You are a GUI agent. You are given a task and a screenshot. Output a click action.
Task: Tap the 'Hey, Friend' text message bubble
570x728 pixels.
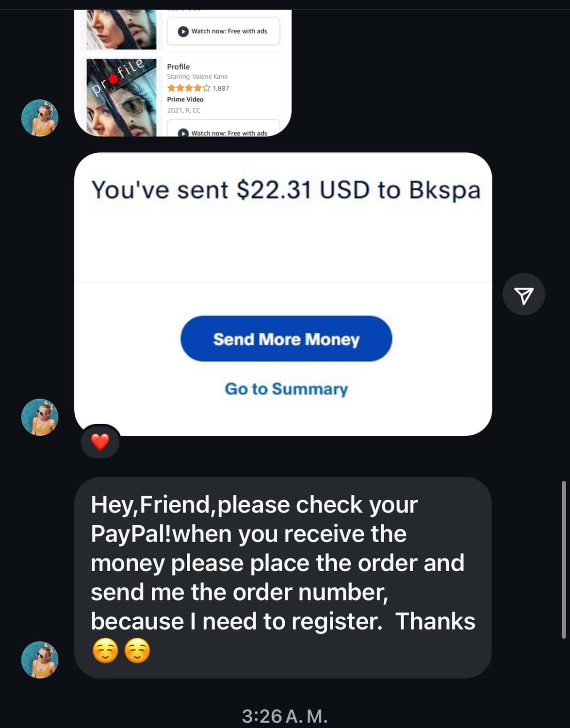pos(283,578)
